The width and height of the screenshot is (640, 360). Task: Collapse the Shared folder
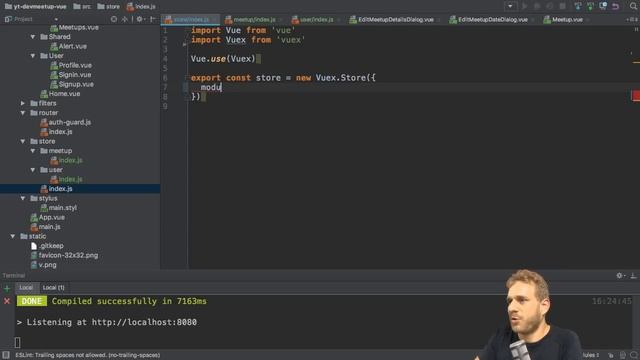(33, 37)
